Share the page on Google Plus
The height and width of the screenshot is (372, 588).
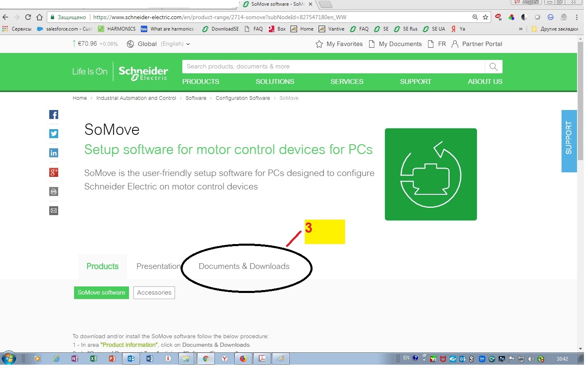[54, 172]
